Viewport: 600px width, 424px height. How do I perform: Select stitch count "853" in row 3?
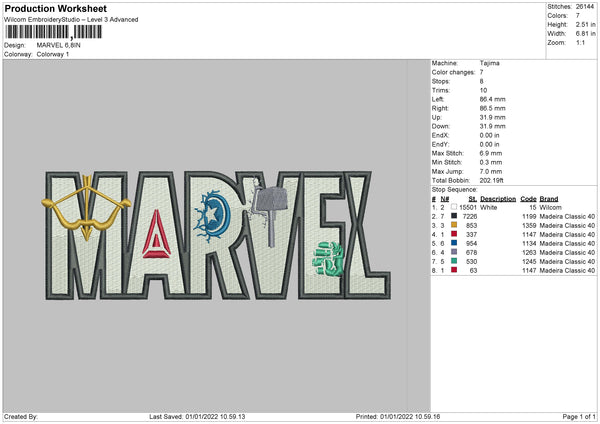tap(471, 225)
